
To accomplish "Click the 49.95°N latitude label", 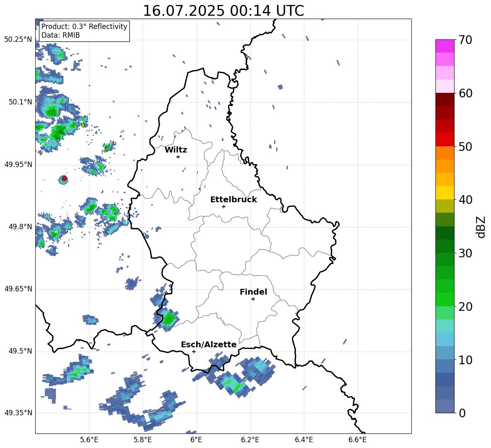I will (x=18, y=165).
